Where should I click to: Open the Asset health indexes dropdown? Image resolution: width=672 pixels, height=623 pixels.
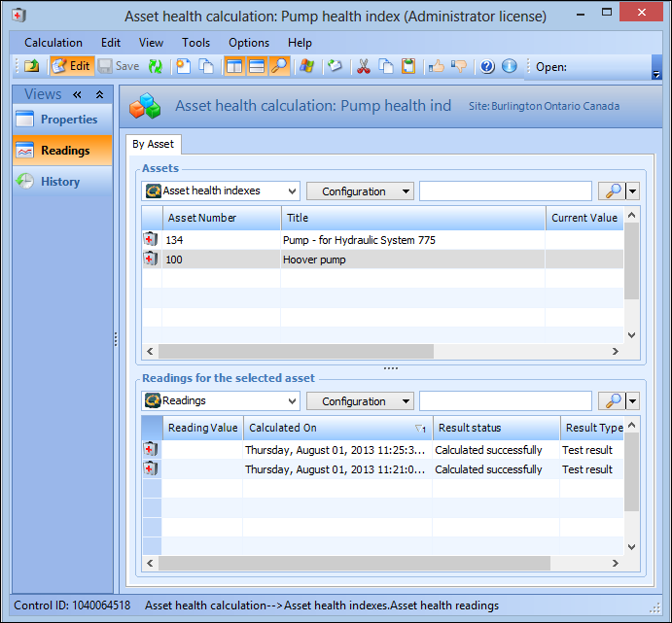(222, 191)
